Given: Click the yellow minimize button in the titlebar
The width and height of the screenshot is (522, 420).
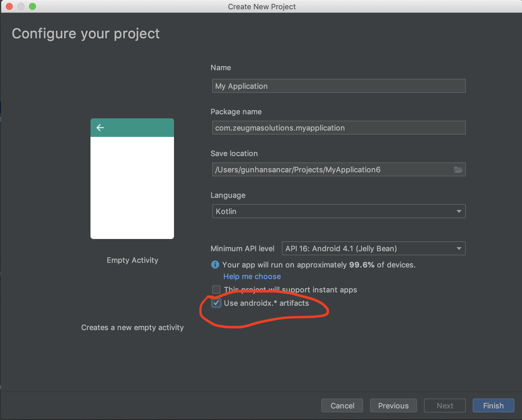Looking at the screenshot, I should click(21, 6).
